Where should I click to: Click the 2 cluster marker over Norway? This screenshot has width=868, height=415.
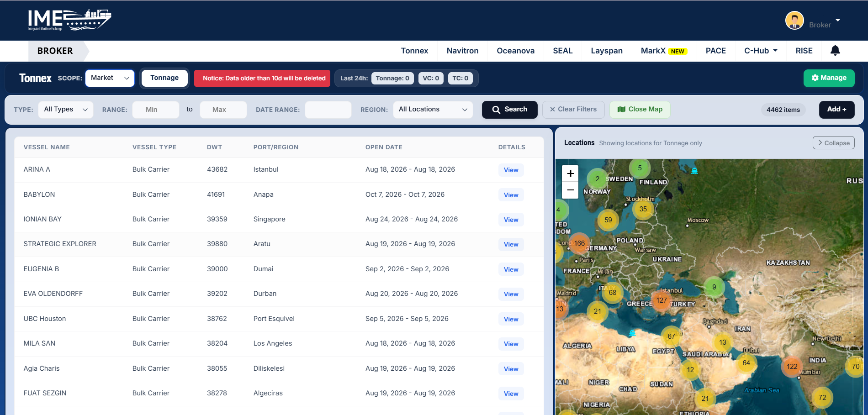pos(597,179)
